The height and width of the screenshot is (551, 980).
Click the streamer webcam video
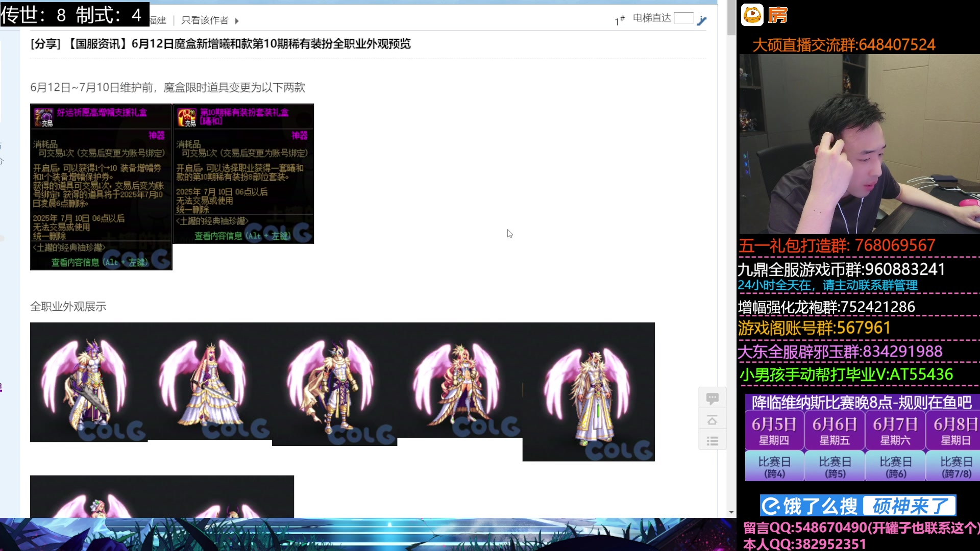(x=860, y=144)
